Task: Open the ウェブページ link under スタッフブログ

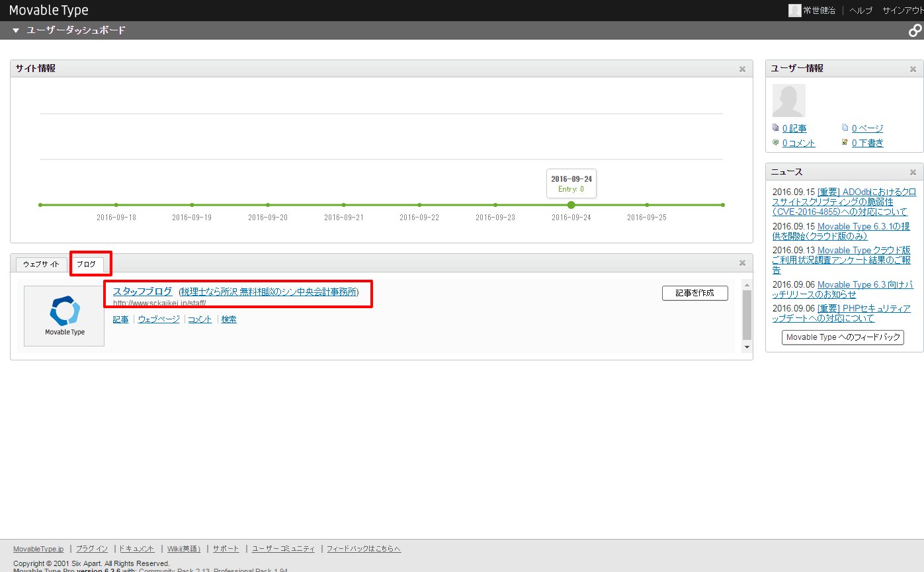Action: pyautogui.click(x=159, y=319)
